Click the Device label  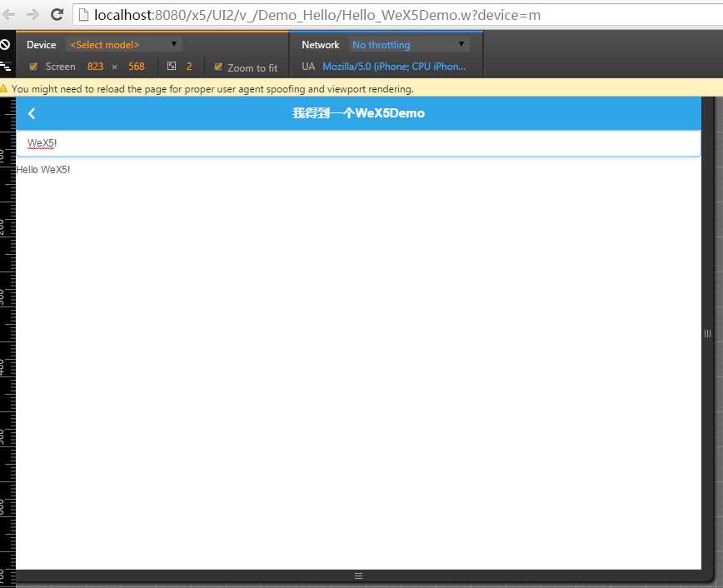point(42,45)
